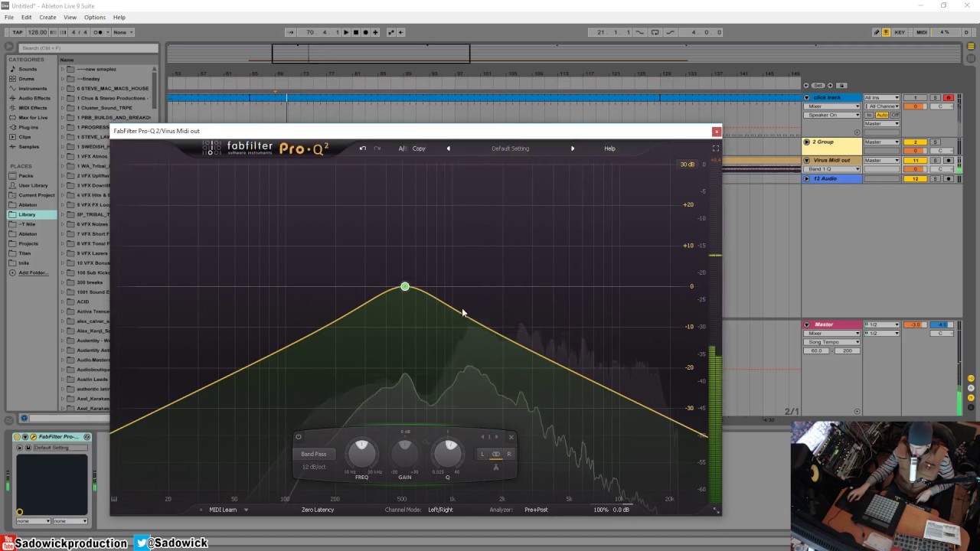Open Packs in browser Places

tap(26, 175)
